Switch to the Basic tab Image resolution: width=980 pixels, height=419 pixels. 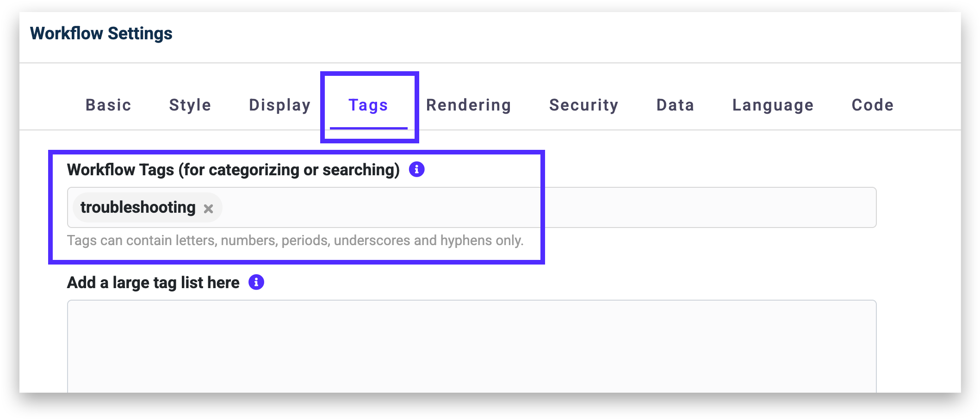click(x=108, y=105)
